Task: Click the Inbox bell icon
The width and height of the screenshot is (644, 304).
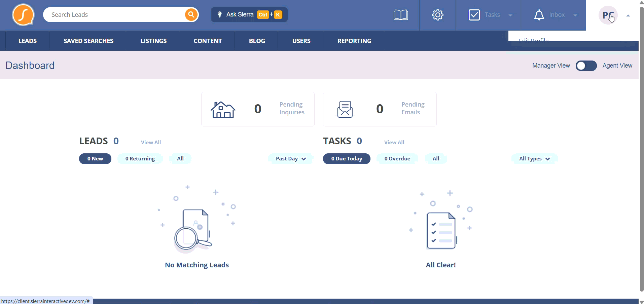Action: [539, 15]
